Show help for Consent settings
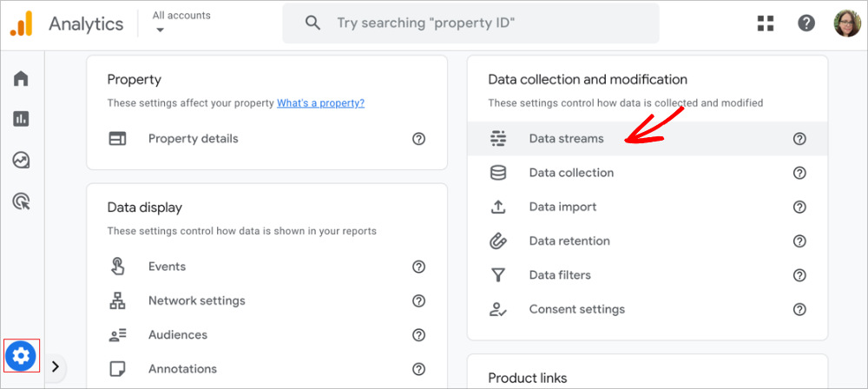Viewport: 868px width, 389px height. pos(799,309)
